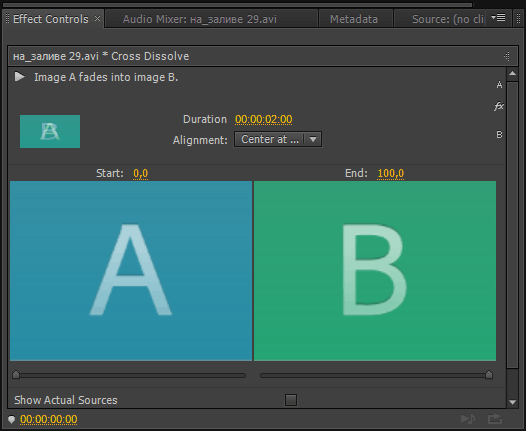Click the playhead marker icon beside timecode
526x431 pixels.
(x=11, y=419)
